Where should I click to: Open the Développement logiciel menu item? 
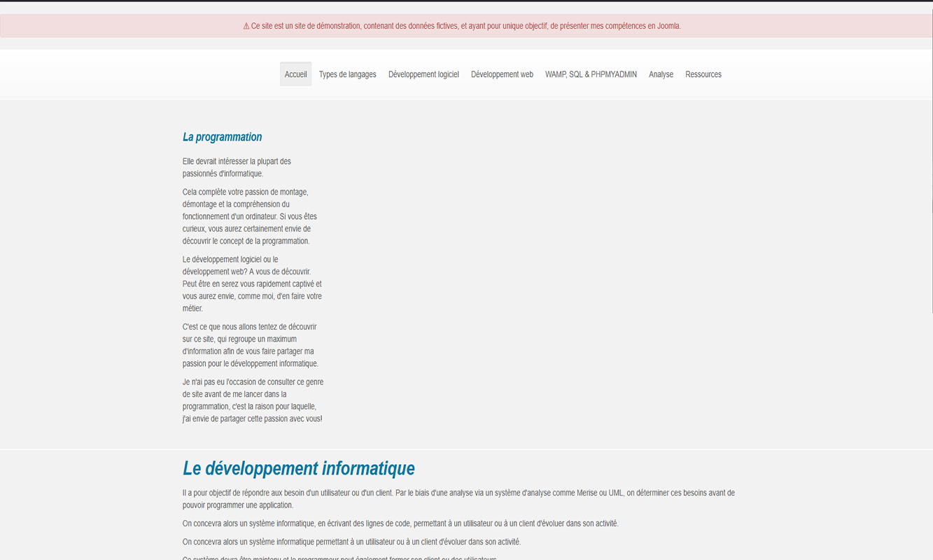click(423, 73)
